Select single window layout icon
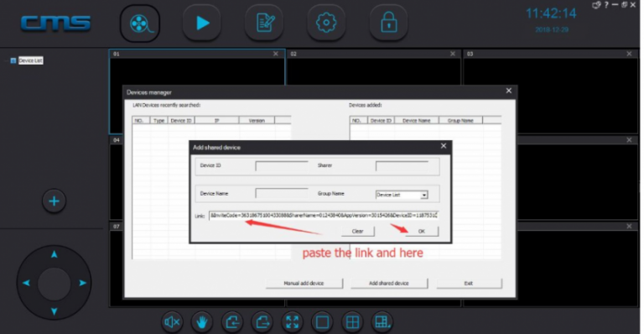This screenshot has height=334, width=644. (x=322, y=322)
